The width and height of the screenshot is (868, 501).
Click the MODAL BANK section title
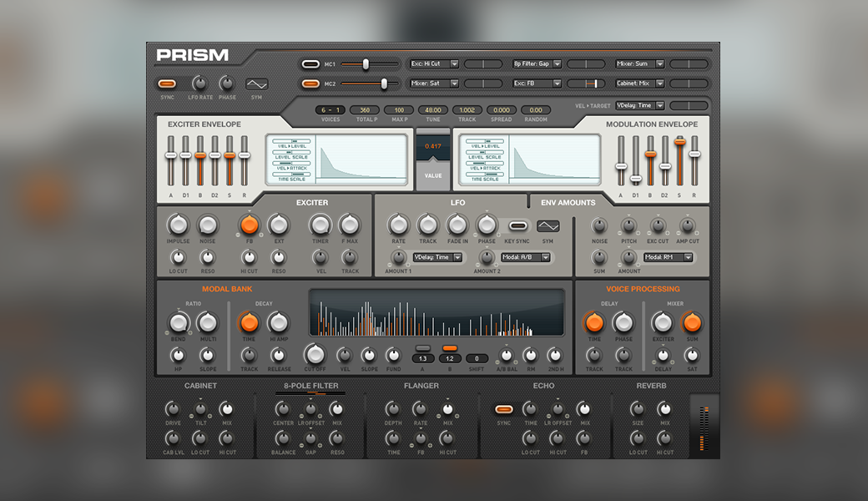tap(227, 289)
